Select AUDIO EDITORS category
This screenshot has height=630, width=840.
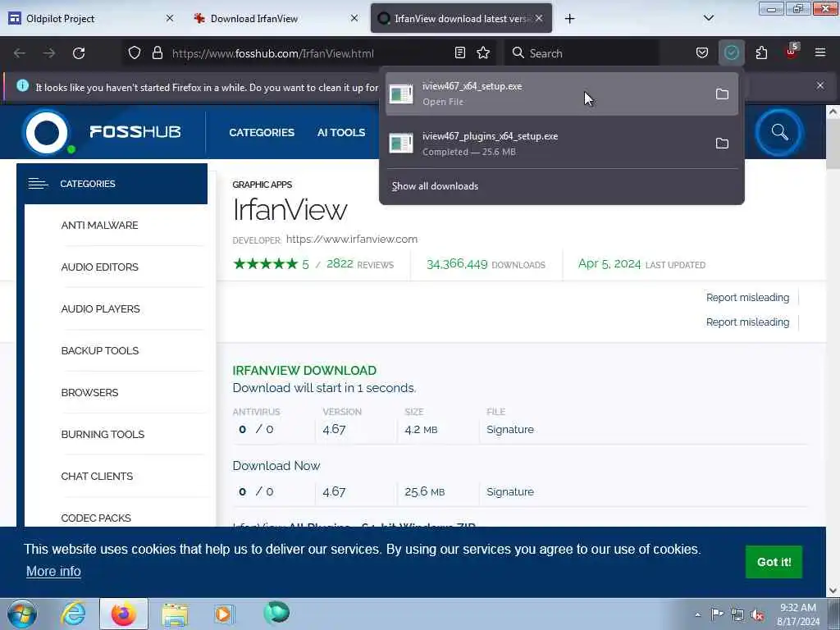pyautogui.click(x=99, y=267)
